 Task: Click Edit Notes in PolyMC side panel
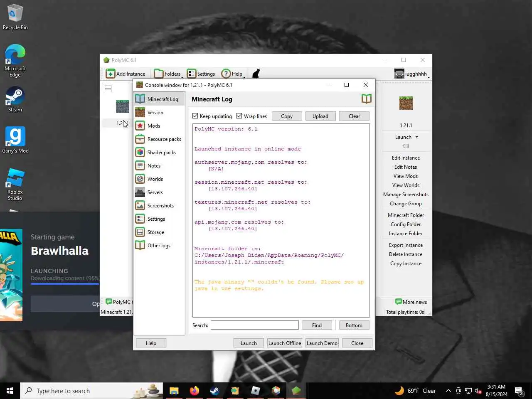pos(406,167)
